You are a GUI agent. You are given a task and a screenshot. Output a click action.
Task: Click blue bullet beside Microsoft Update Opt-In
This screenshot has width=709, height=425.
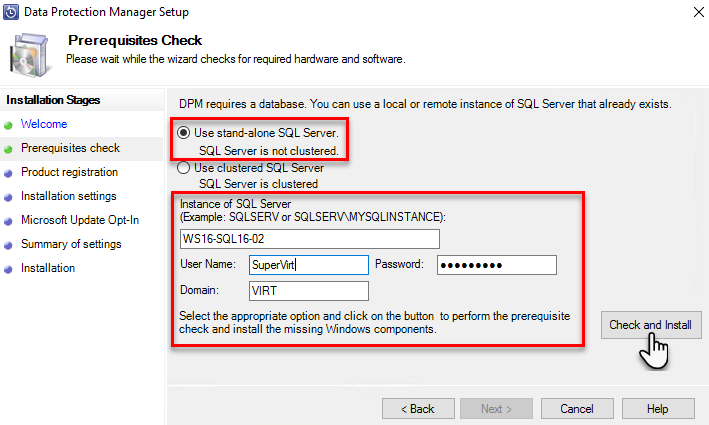click(8, 221)
